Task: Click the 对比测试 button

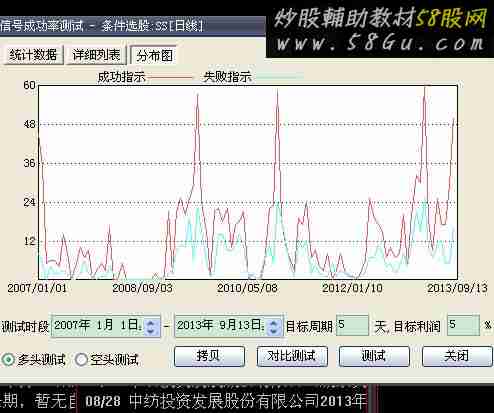Action: [292, 356]
